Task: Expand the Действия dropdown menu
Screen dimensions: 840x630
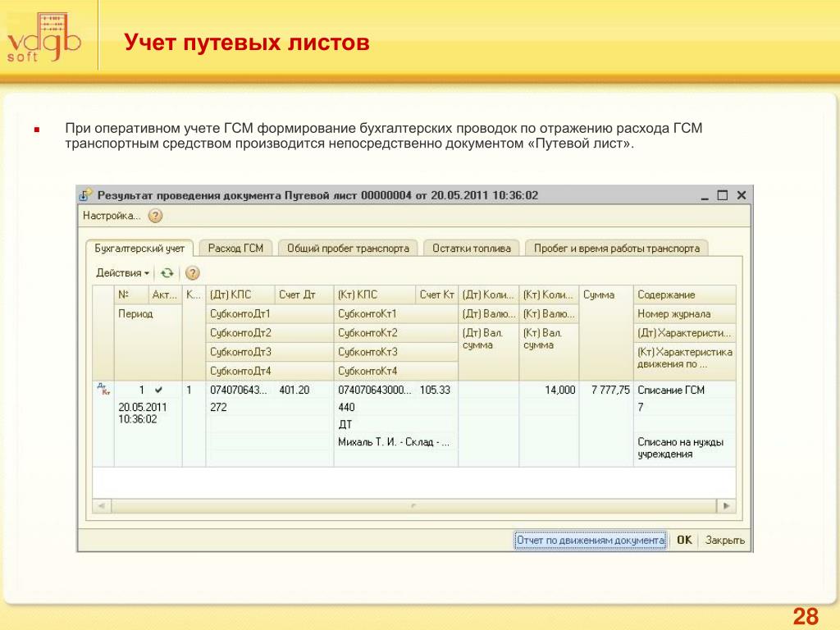Action: pyautogui.click(x=122, y=273)
